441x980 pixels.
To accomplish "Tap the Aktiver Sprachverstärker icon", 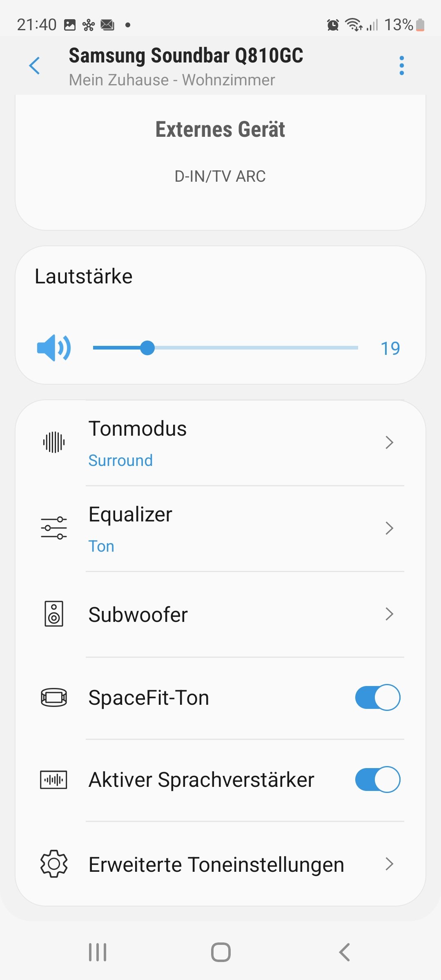I will [x=54, y=780].
